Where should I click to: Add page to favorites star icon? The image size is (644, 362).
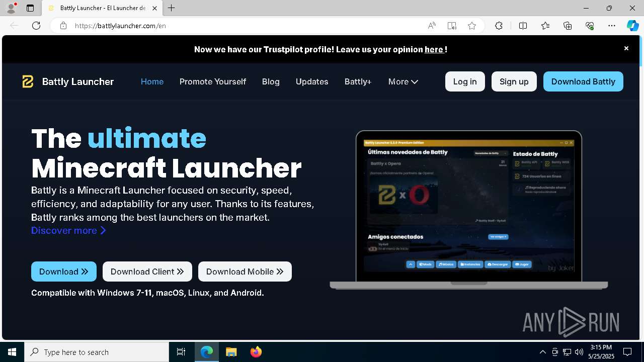tap(472, 26)
